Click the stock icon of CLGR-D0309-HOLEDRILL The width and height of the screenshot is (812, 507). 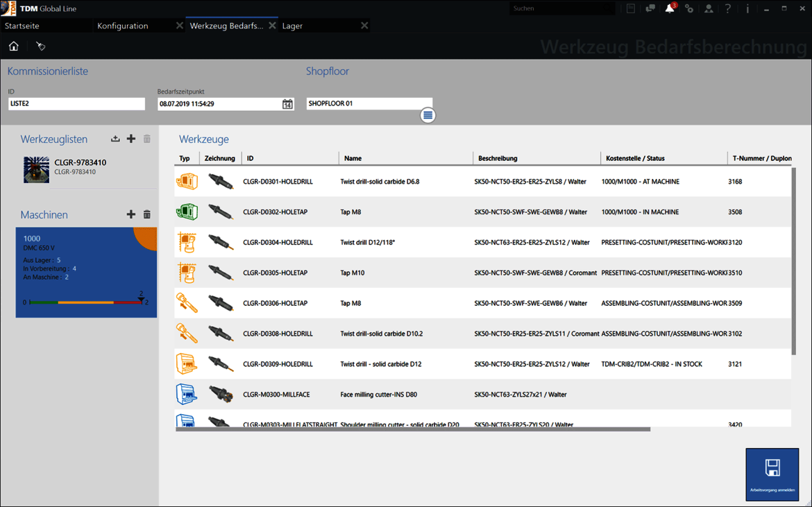click(187, 363)
